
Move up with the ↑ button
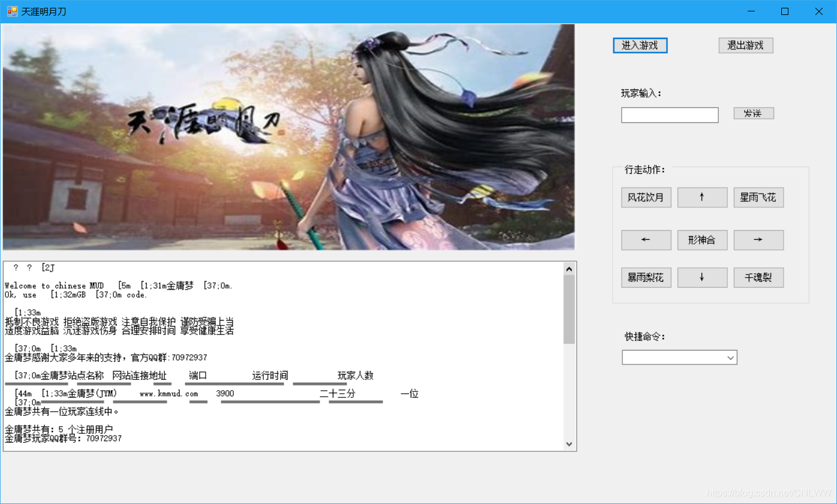tap(702, 197)
